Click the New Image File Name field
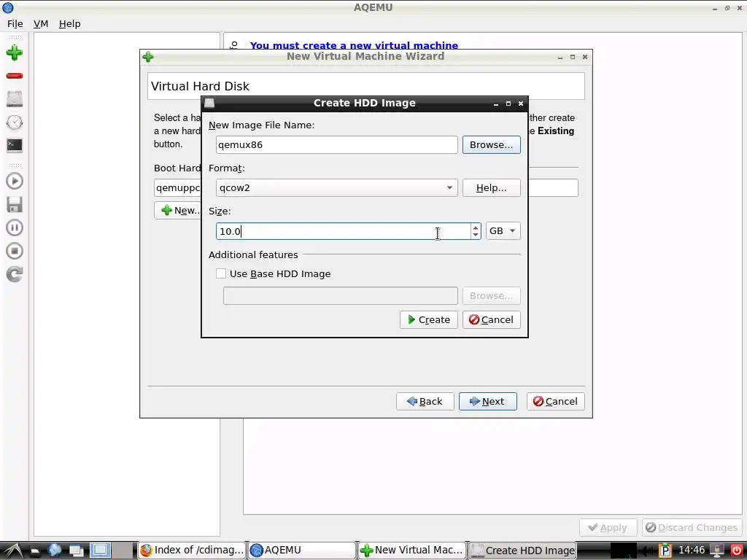 [336, 145]
